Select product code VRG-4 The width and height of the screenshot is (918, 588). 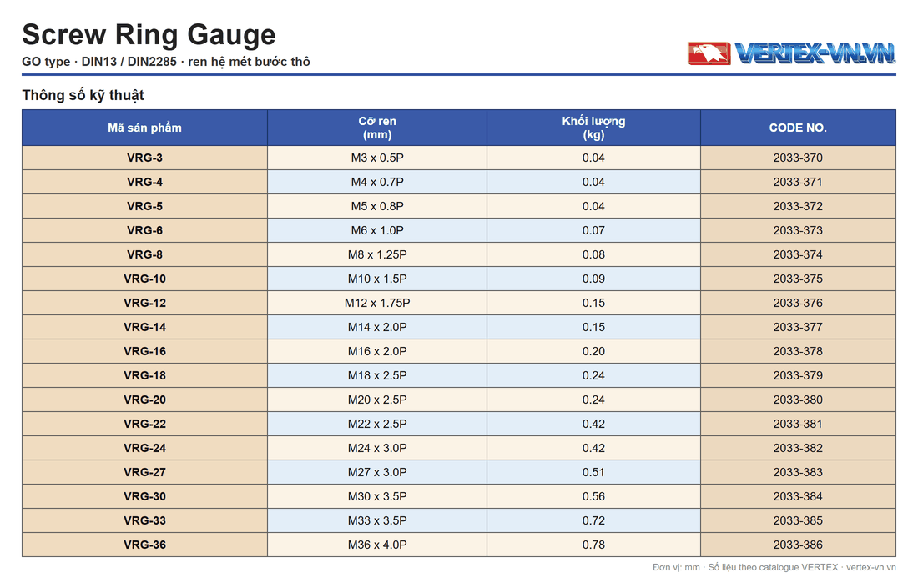(x=144, y=182)
